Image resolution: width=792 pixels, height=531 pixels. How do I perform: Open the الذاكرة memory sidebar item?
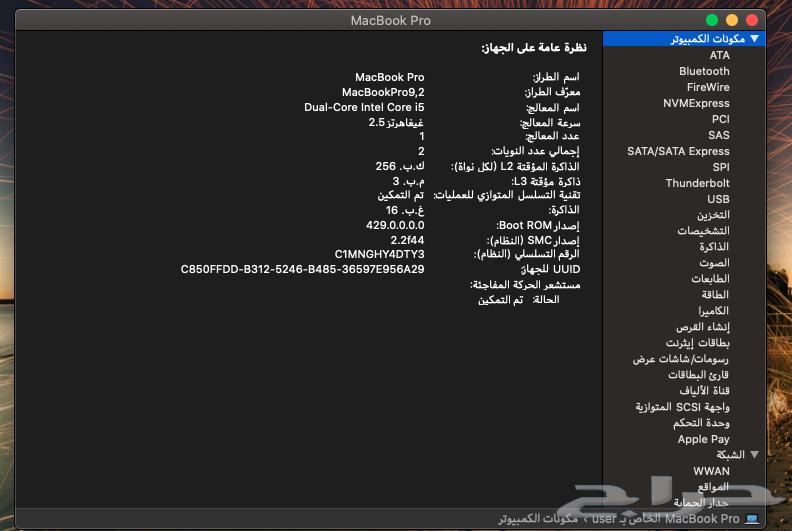pos(714,247)
